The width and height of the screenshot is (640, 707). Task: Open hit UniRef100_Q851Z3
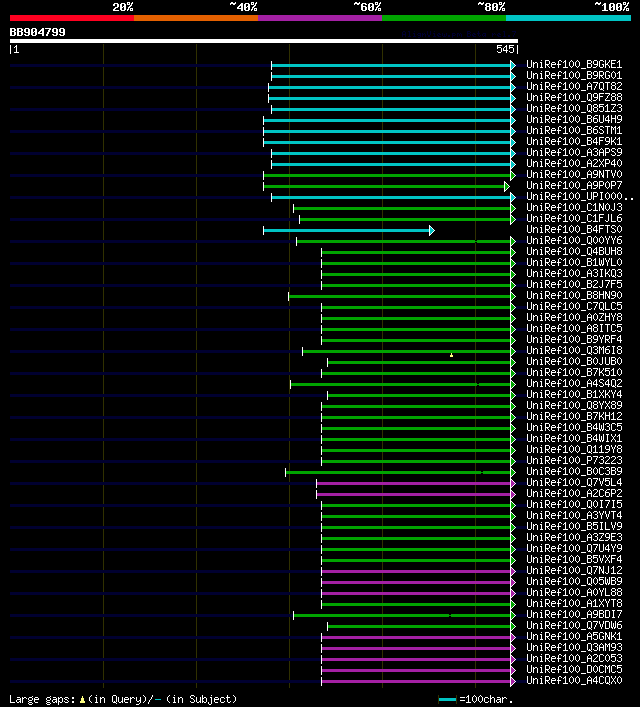(574, 108)
